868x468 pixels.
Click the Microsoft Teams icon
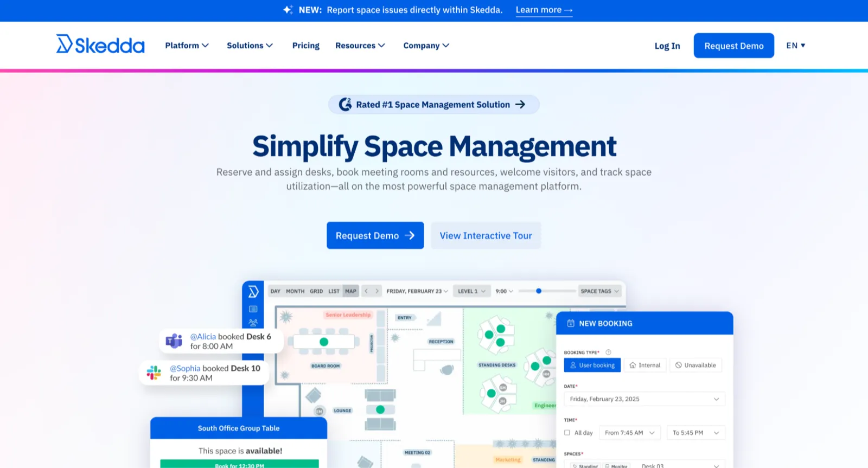(x=174, y=341)
